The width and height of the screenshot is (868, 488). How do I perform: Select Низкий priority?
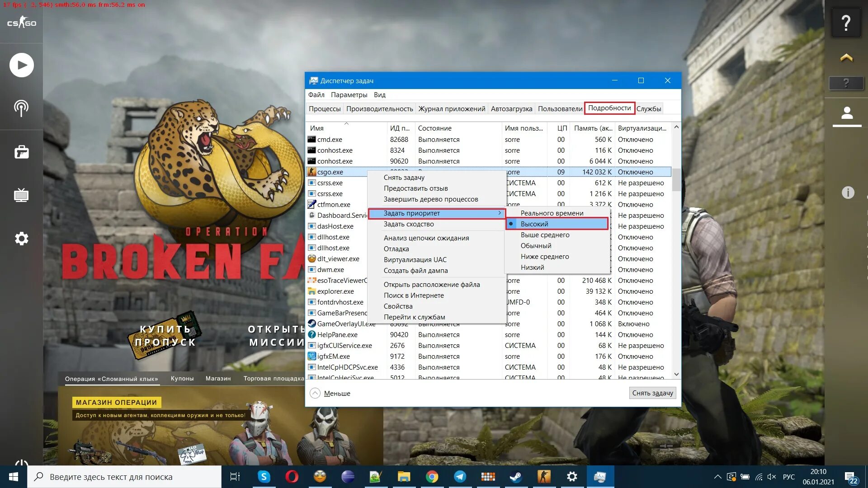(x=558, y=267)
